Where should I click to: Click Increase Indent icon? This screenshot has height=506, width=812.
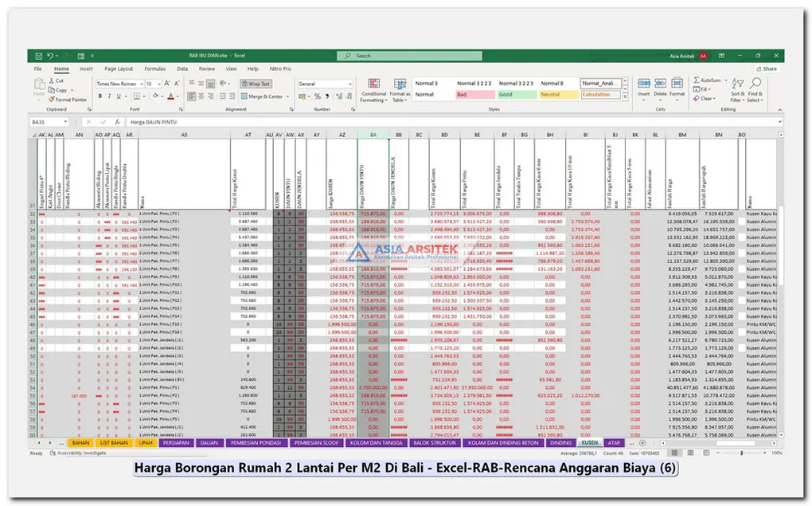pos(231,96)
